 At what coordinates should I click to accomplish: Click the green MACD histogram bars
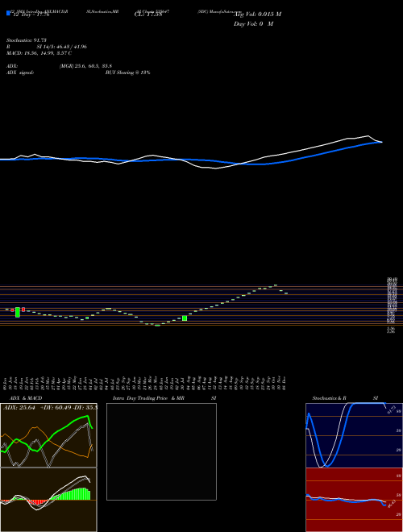click(71, 494)
